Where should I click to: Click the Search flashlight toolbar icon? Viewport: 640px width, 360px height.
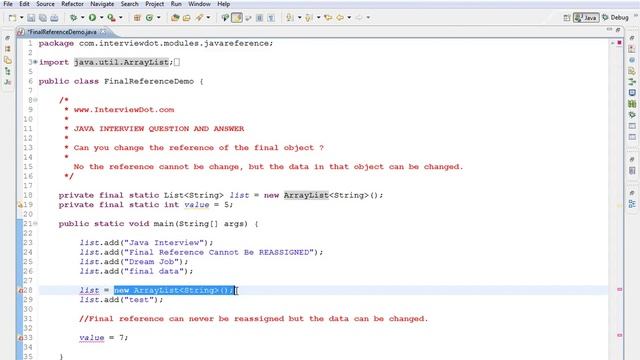tap(199, 18)
